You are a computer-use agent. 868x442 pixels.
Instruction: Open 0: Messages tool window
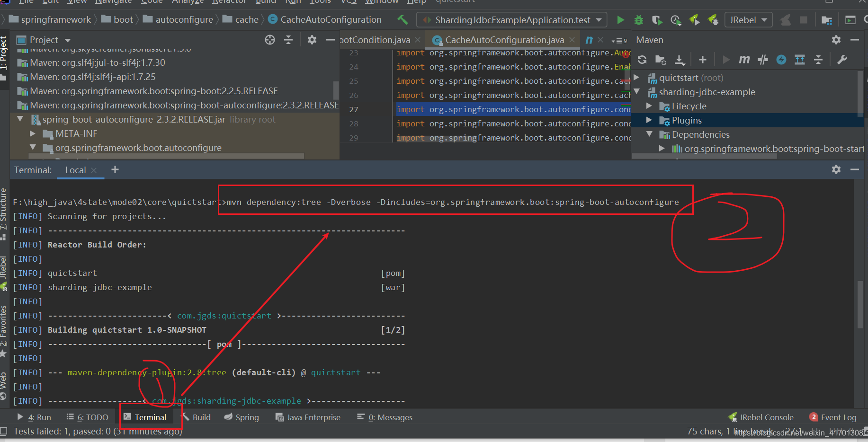(385, 417)
